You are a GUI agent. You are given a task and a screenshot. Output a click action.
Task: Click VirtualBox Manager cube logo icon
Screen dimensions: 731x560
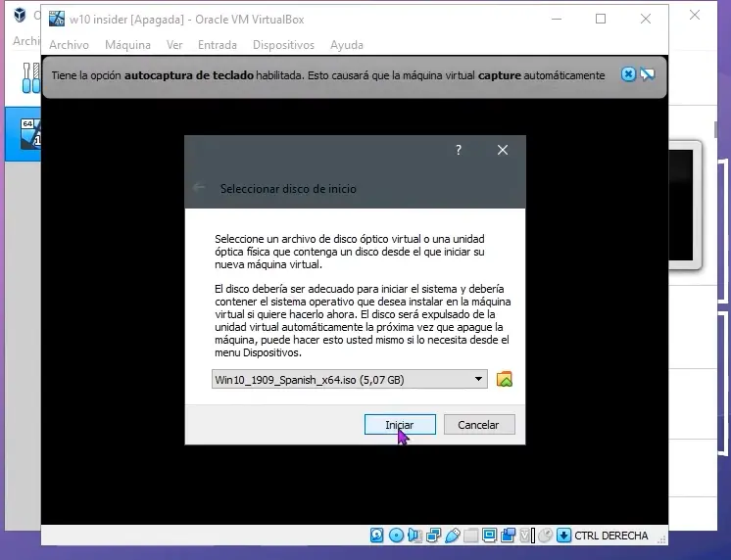20,16
